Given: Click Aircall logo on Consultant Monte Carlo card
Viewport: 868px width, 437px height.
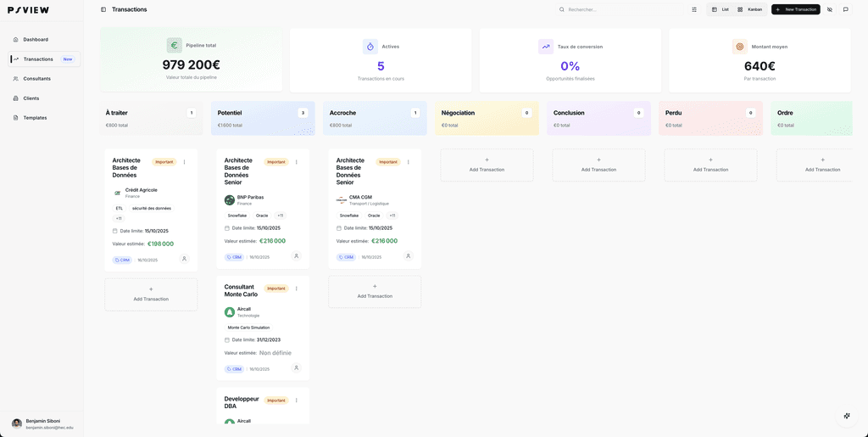Looking at the screenshot, I should tap(229, 311).
